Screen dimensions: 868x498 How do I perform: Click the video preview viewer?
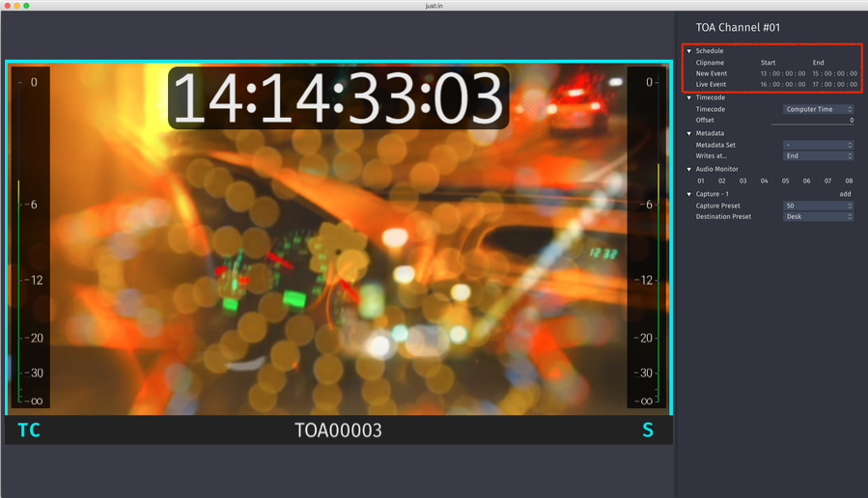[x=339, y=238]
